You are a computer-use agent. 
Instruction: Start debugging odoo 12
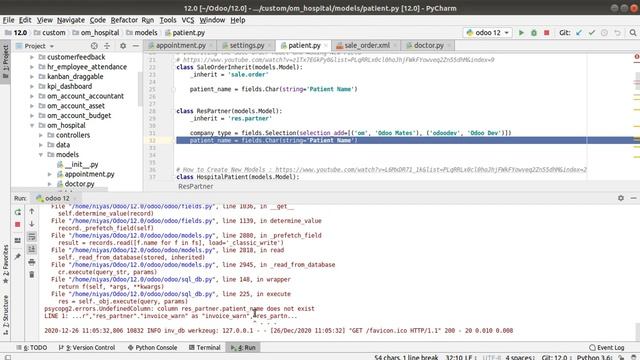click(534, 33)
